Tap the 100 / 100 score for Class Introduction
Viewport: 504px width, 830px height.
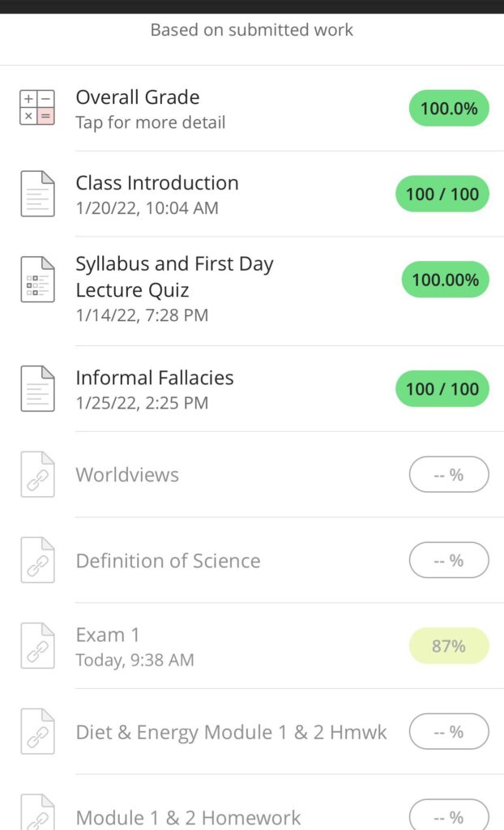coord(442,194)
